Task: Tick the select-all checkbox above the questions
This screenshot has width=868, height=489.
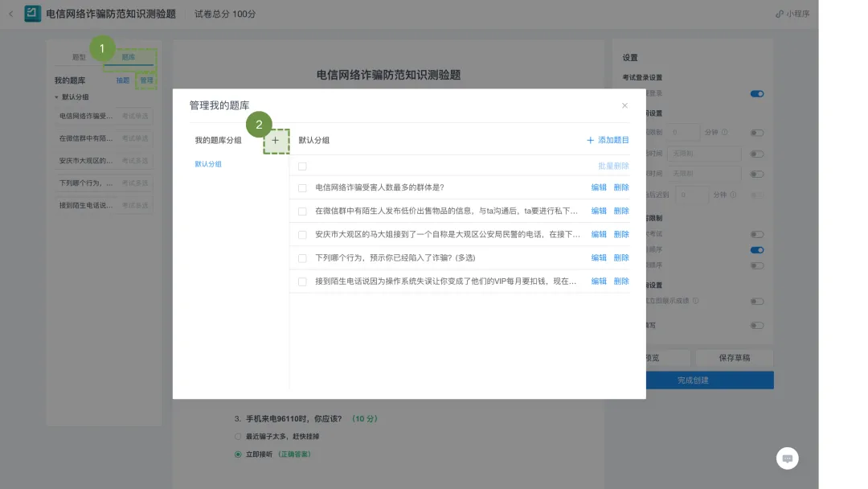Action: point(302,166)
